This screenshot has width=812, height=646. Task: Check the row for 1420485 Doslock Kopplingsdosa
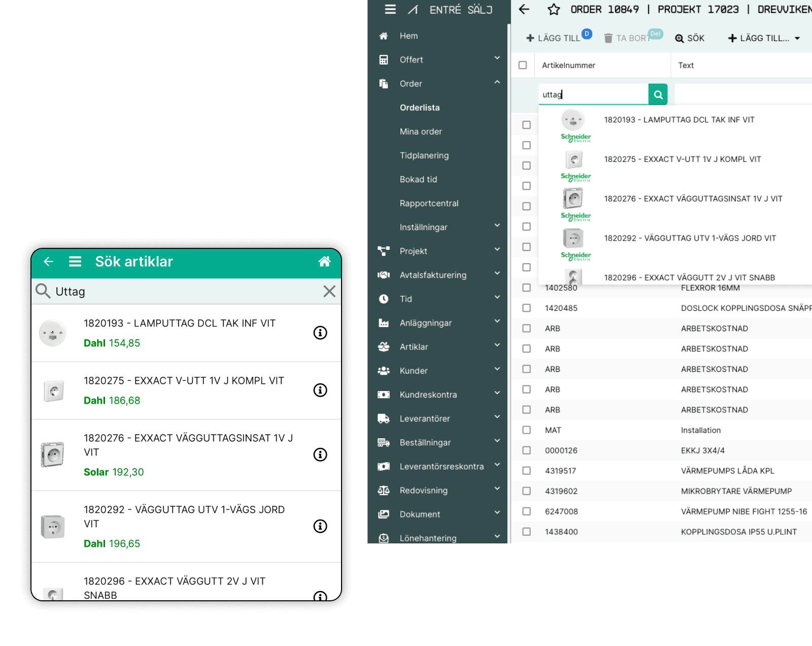[527, 308]
